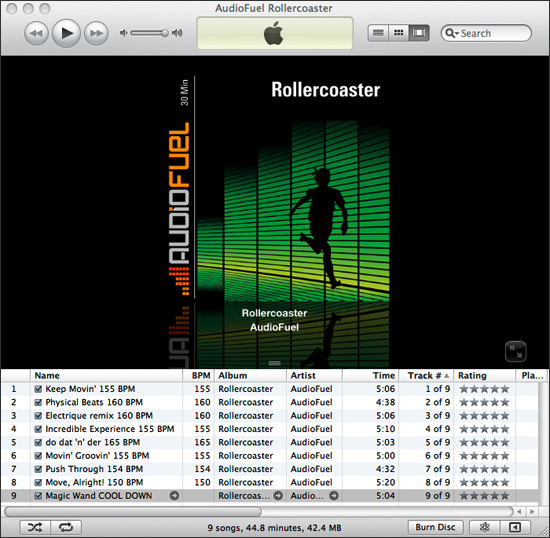The image size is (550, 538).
Task: Switch to Cover Flow view
Action: [419, 33]
